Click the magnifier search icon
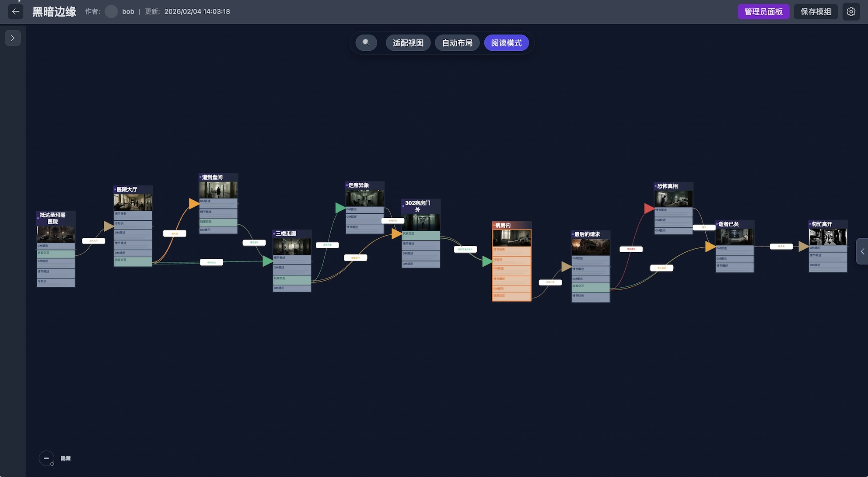Image resolution: width=868 pixels, height=477 pixels. pyautogui.click(x=366, y=43)
